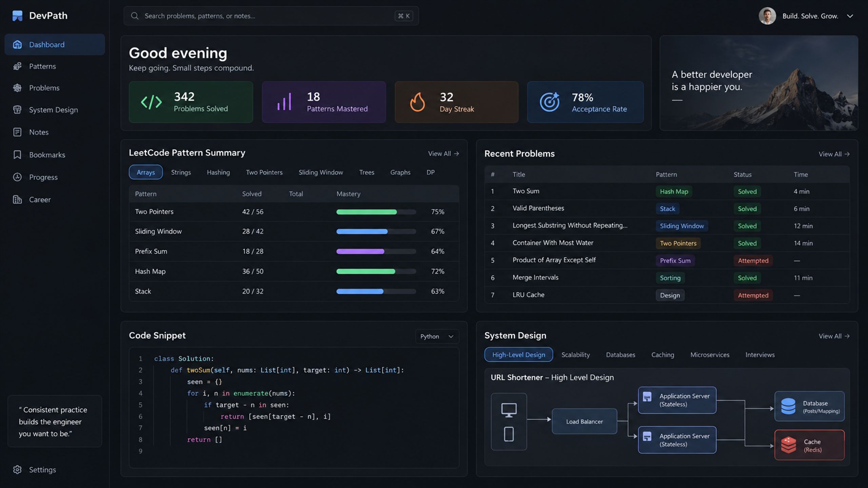Switch to the Strings pattern tab
Viewport: 868px width, 488px height.
181,172
